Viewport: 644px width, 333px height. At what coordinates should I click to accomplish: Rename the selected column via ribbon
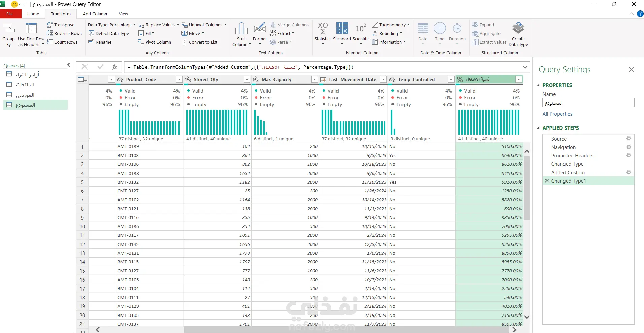point(100,42)
